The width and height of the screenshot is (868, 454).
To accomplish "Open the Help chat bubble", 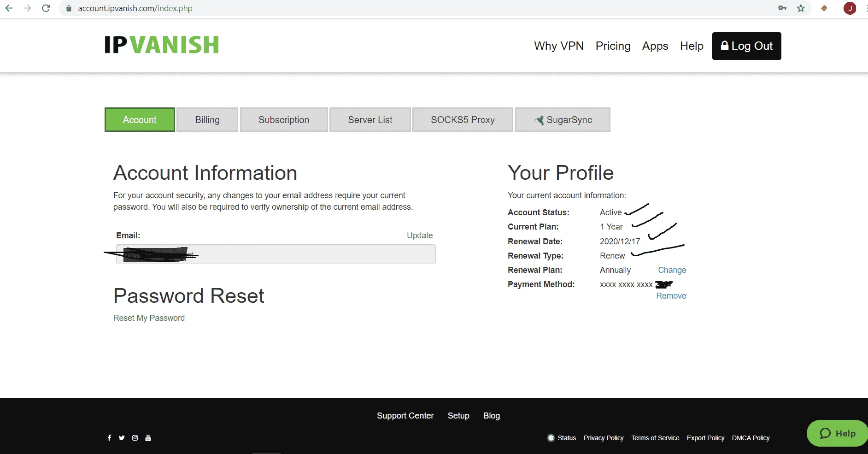I will pos(838,433).
